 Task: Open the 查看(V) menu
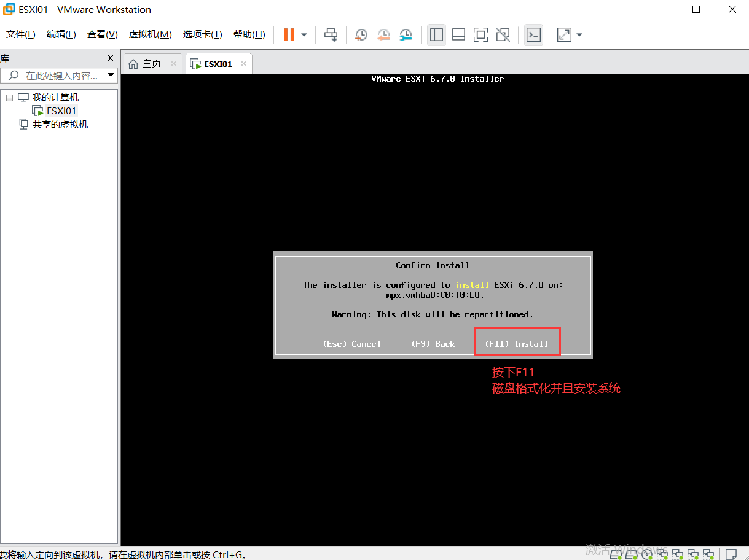(x=102, y=34)
